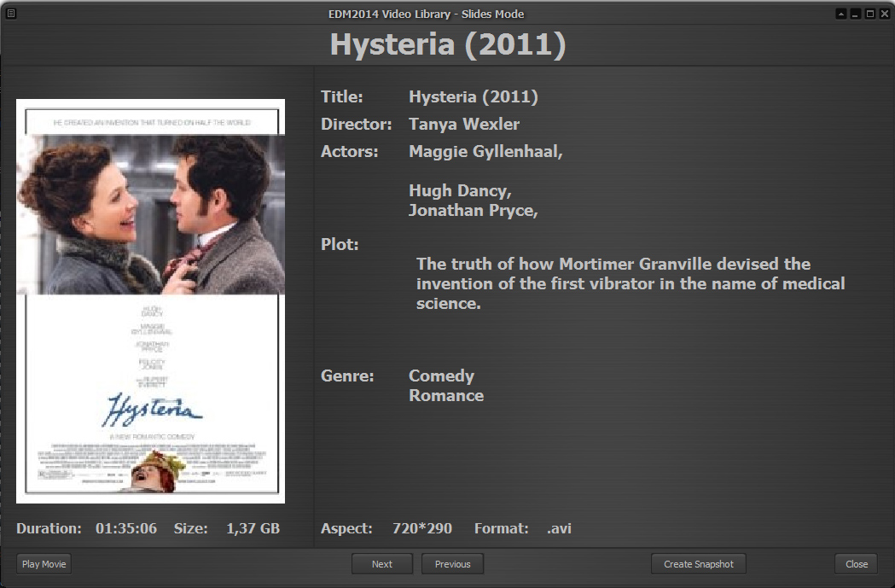Click Create Snapshot

(x=698, y=564)
